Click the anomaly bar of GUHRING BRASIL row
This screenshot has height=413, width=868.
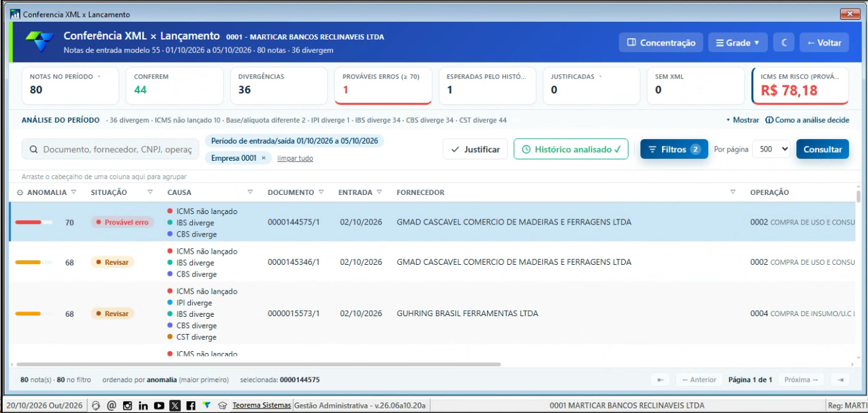34,314
